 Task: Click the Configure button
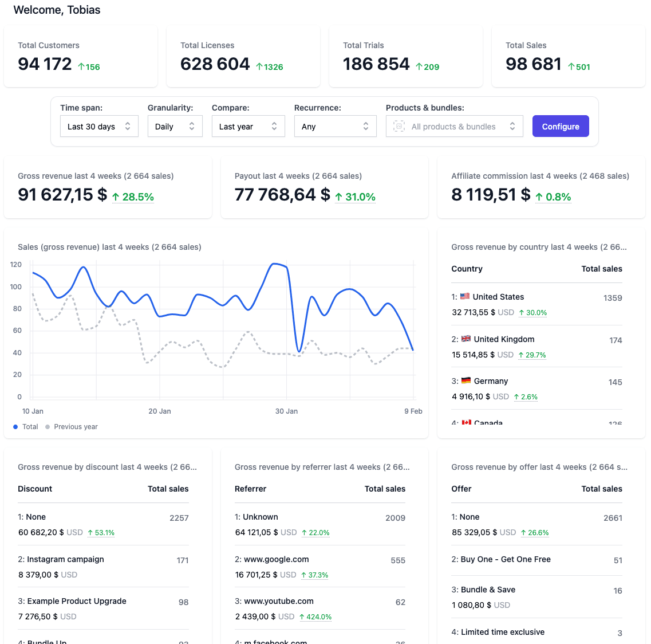561,126
